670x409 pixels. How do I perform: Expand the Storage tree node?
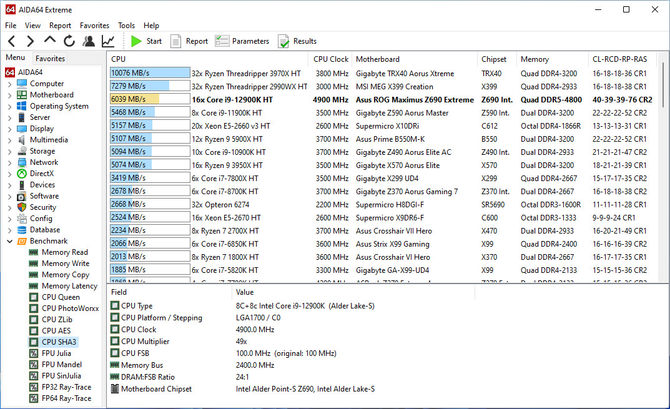[9, 151]
